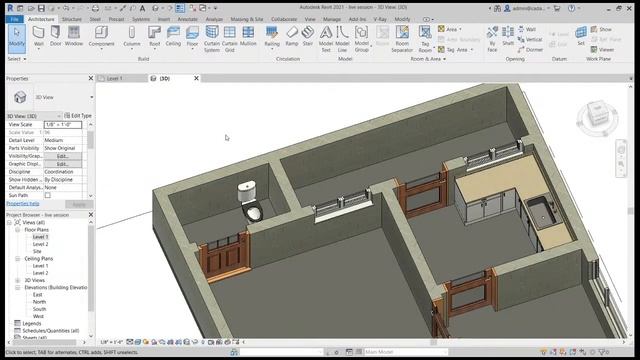The width and height of the screenshot is (640, 360).
Task: Select the Door tool
Action: click(56, 36)
